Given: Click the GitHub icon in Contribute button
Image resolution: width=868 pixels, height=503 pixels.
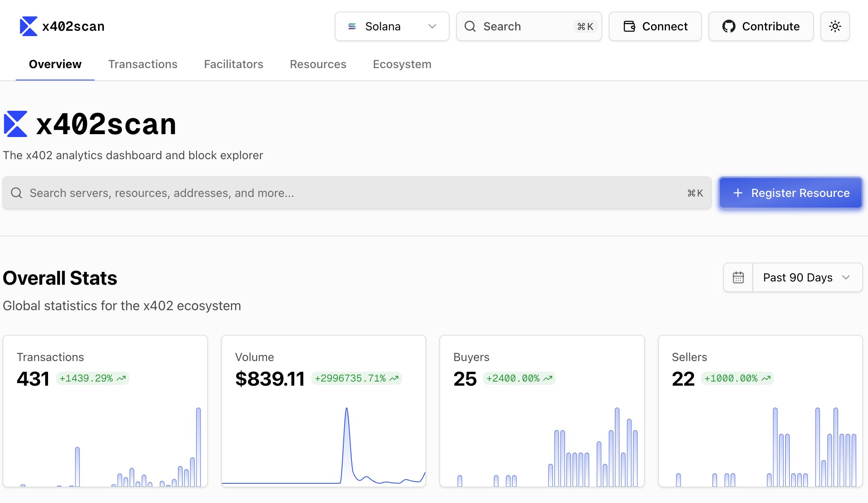Looking at the screenshot, I should coord(729,26).
